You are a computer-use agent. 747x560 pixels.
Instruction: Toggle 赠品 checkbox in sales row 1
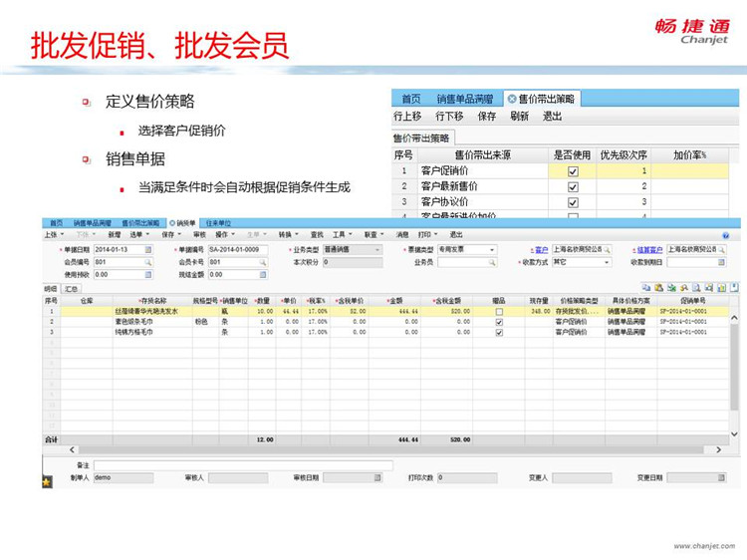pos(499,312)
